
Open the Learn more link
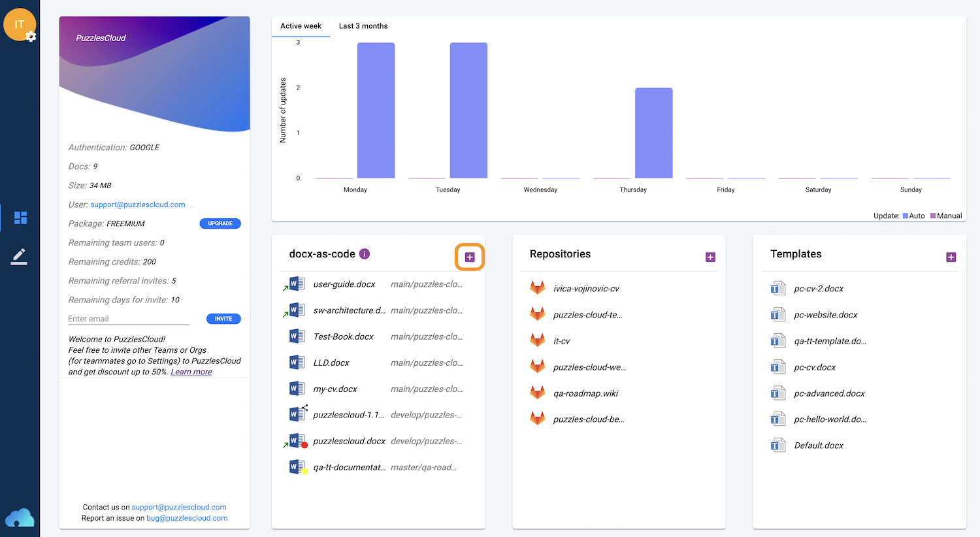pos(191,372)
